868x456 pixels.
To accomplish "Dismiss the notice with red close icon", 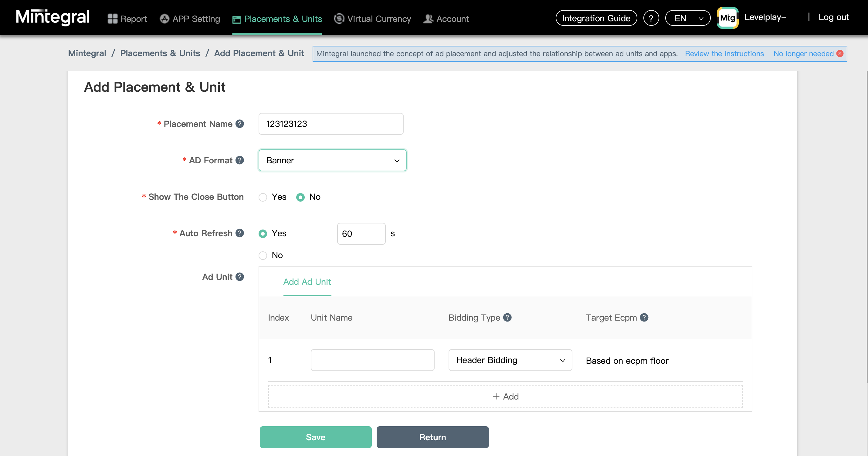I will (840, 54).
